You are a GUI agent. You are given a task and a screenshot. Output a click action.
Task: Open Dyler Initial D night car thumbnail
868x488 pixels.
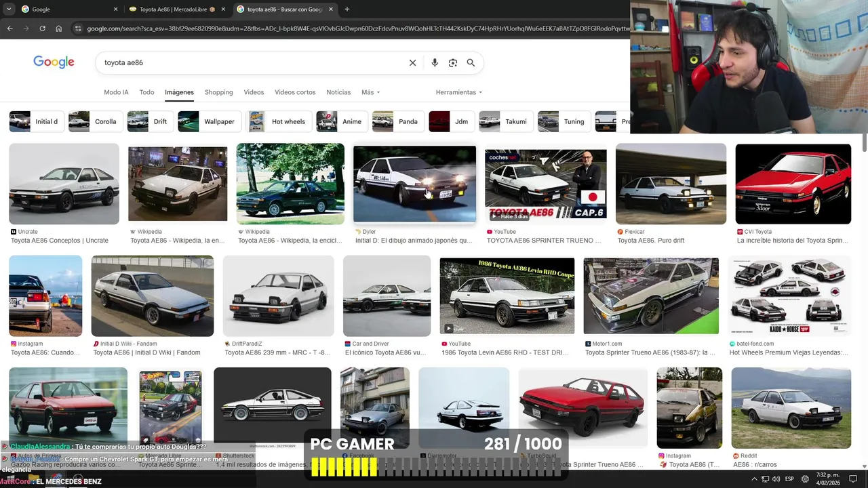[414, 184]
